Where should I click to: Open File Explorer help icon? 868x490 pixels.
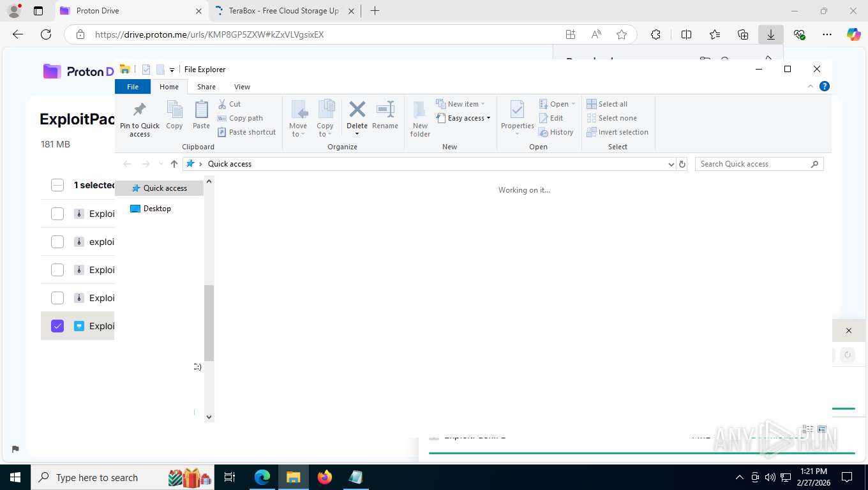[824, 86]
